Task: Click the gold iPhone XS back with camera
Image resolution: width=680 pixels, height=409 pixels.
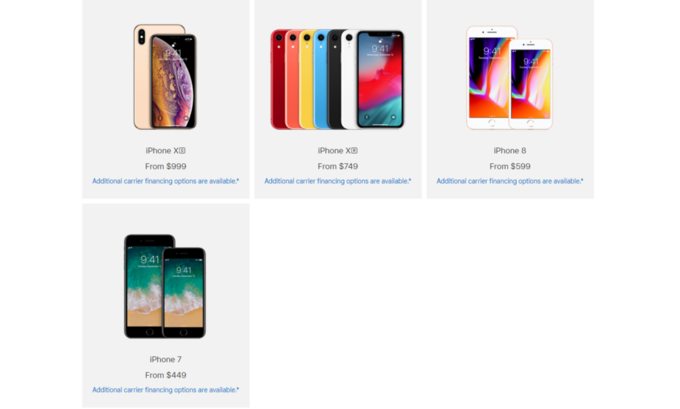Action: (x=142, y=77)
